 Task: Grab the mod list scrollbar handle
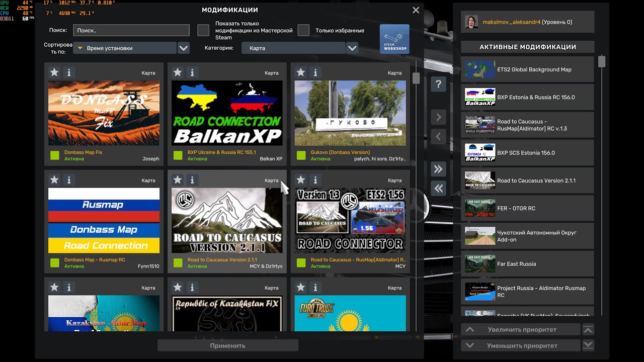pos(416,78)
